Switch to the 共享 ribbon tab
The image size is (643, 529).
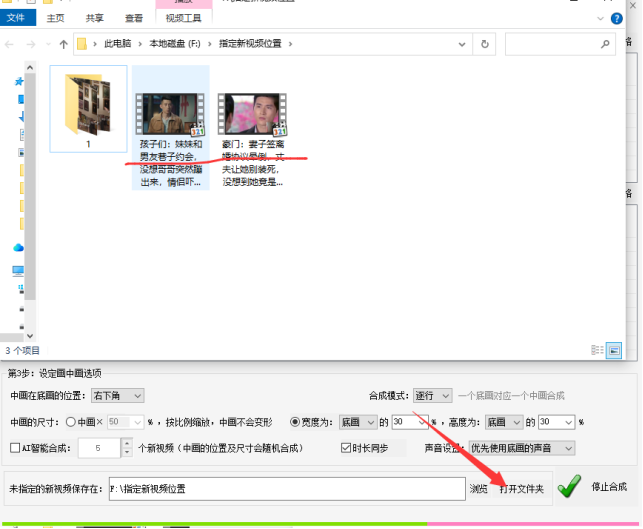coord(94,18)
